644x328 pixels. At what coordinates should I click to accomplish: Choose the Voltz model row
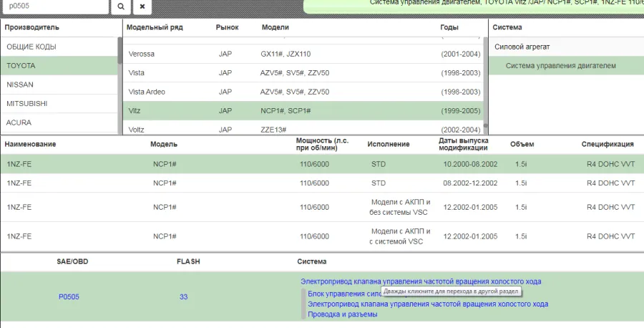[x=303, y=129]
